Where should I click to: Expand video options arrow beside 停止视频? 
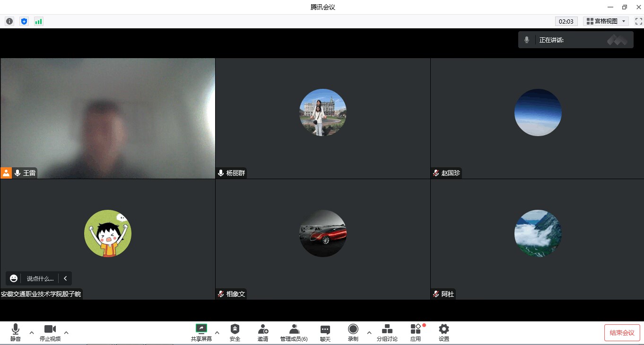(66, 333)
